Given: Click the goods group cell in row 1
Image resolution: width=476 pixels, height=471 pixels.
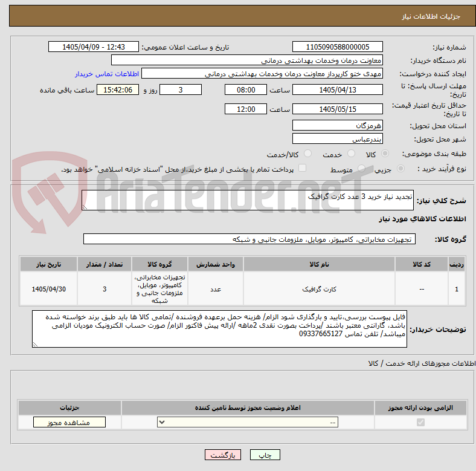Looking at the screenshot, I should click(x=159, y=289).
